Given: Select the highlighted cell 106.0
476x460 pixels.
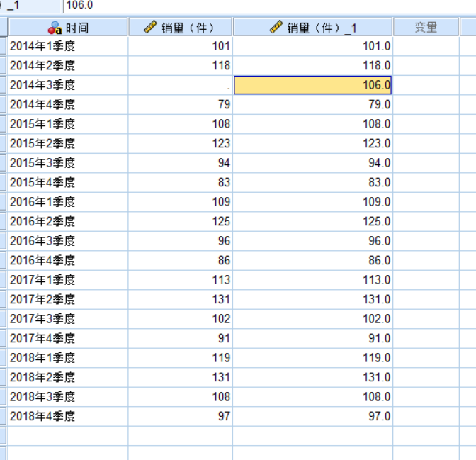Looking at the screenshot, I should click(312, 85).
